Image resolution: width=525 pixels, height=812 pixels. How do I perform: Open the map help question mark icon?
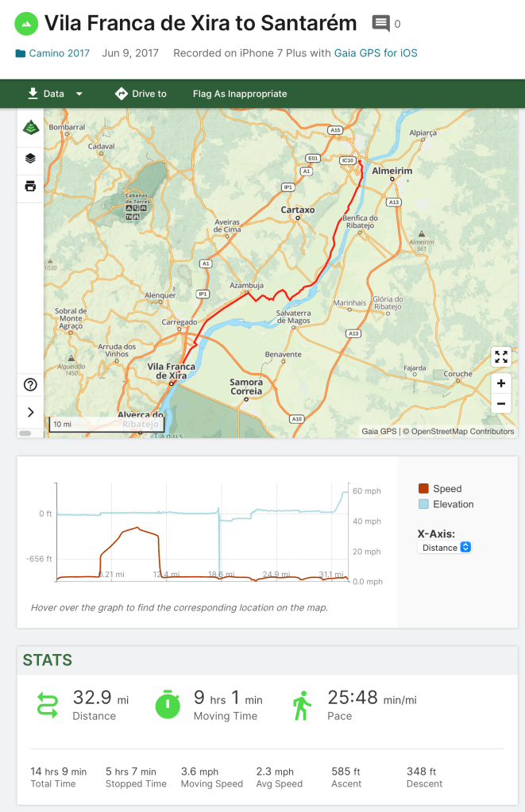point(30,385)
